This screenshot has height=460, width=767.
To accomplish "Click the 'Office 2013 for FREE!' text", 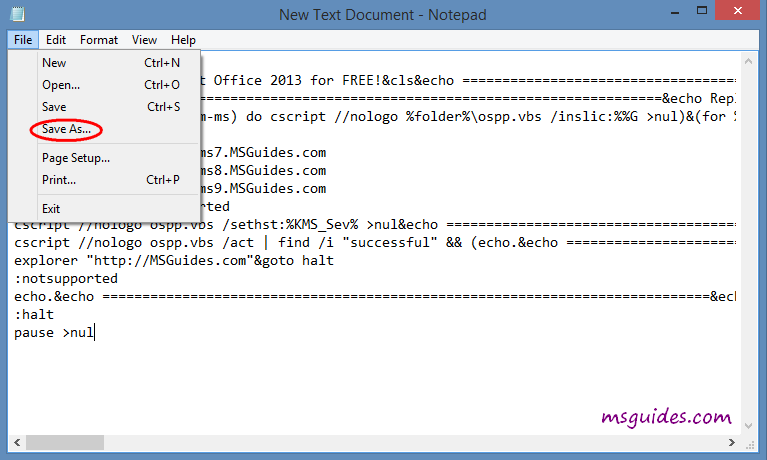I will click(296, 80).
